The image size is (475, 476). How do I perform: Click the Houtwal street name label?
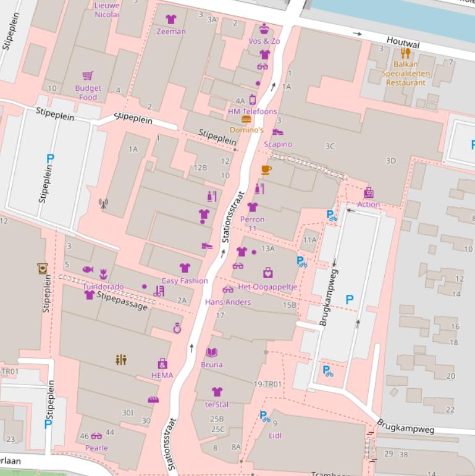[405, 45]
